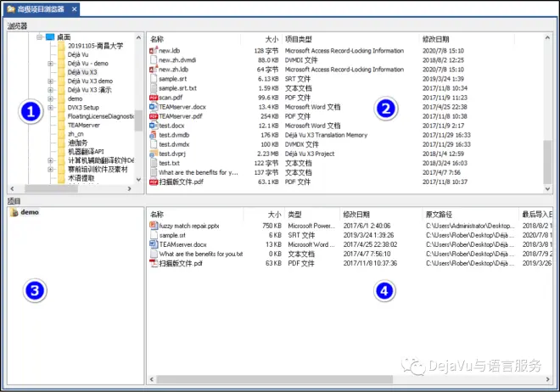
Task: Select the Déjà Vu folder in tree
Action: (78, 54)
